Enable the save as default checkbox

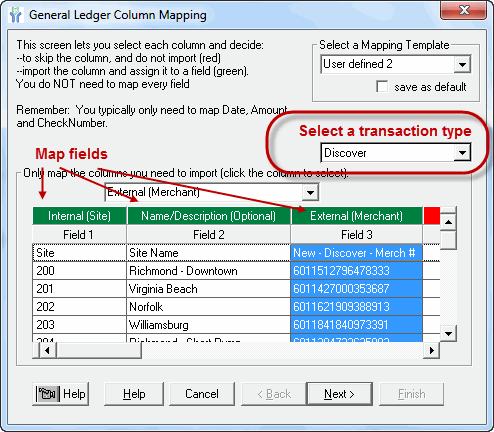(x=382, y=86)
